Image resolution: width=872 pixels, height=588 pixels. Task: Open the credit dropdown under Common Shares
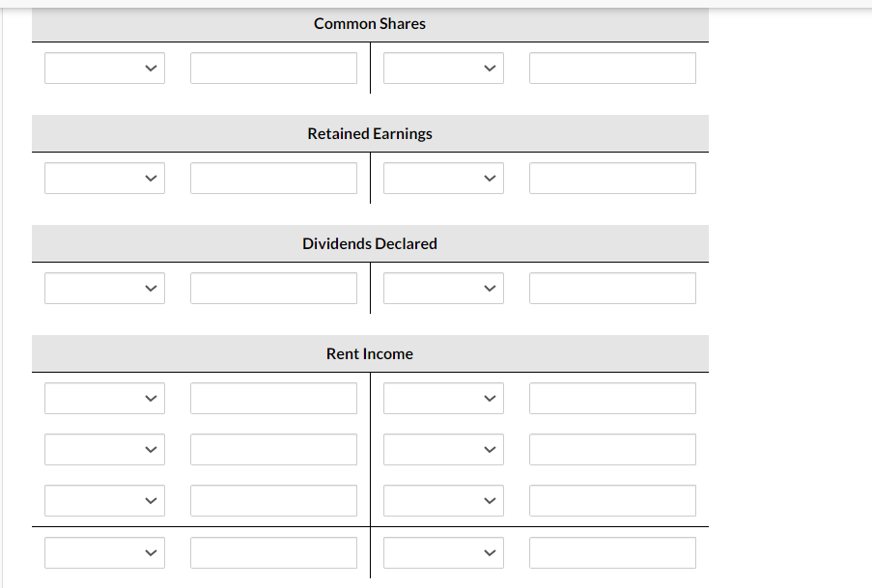pos(442,68)
